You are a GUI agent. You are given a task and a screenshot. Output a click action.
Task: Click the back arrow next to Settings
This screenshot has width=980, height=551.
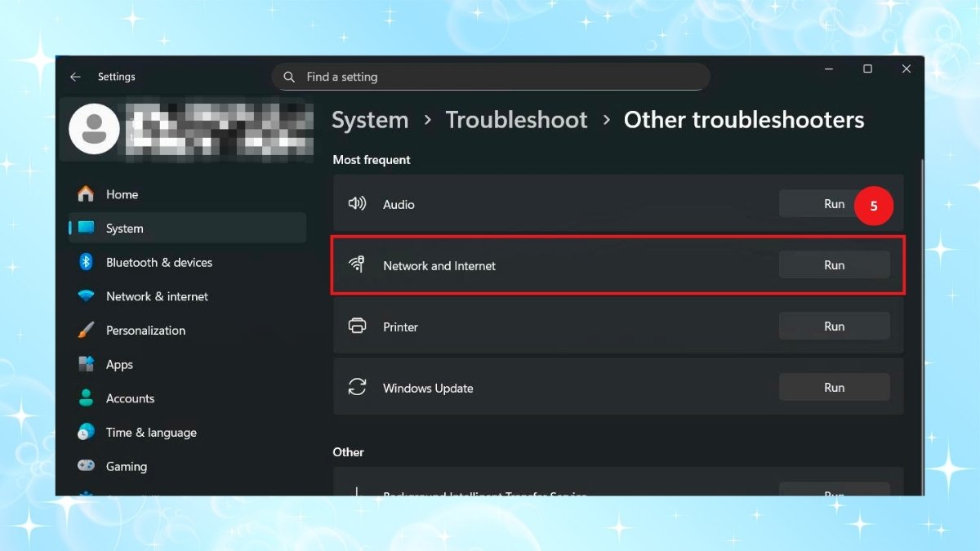click(75, 76)
